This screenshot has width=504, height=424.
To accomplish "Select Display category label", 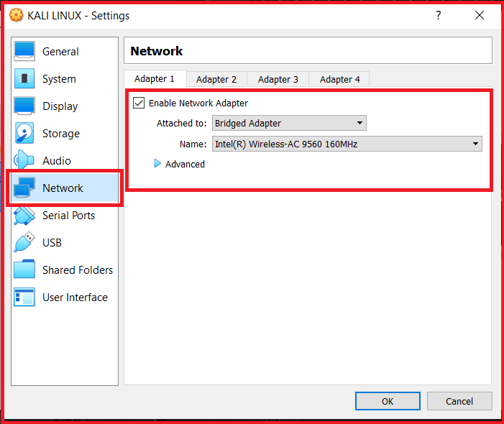I will [60, 106].
